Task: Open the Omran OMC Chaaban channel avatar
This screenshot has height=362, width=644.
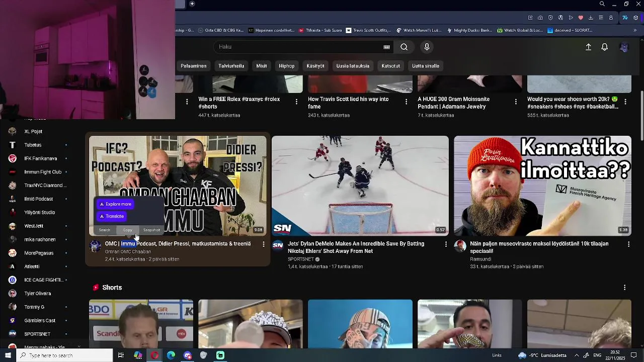Action: pyautogui.click(x=95, y=246)
